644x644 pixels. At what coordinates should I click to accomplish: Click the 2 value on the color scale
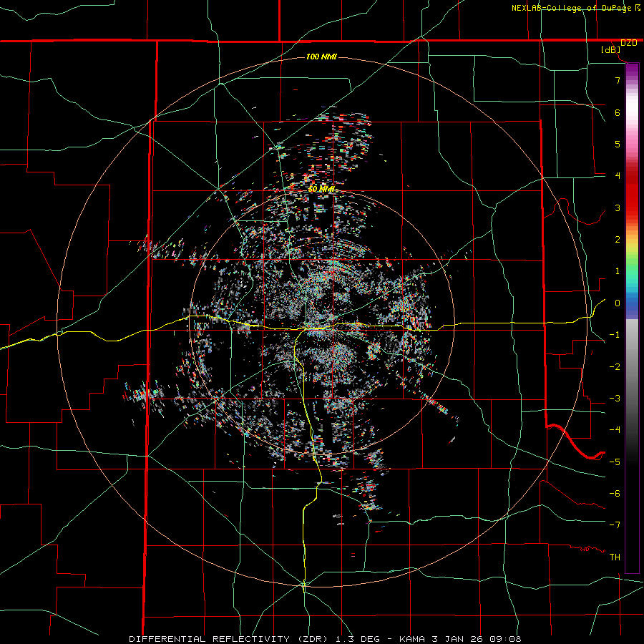618,240
